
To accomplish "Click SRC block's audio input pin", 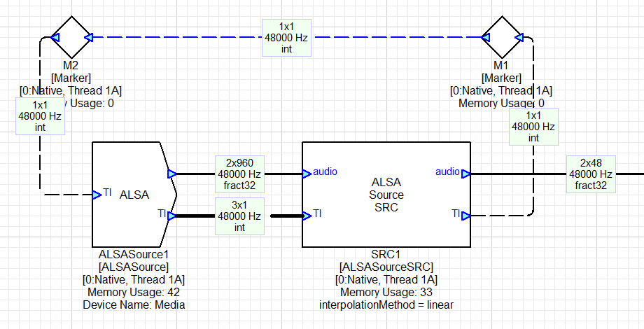I will pos(307,174).
